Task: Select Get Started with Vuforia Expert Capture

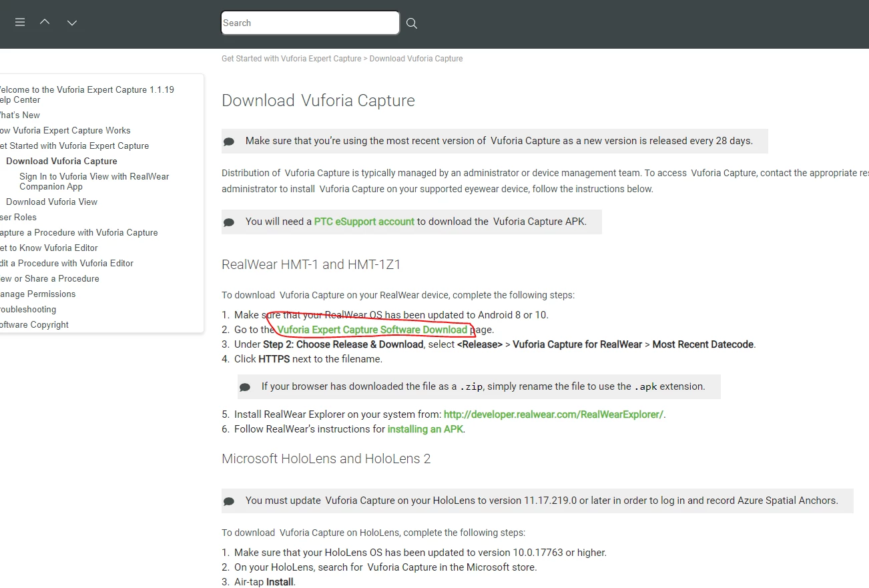Action: (73, 145)
